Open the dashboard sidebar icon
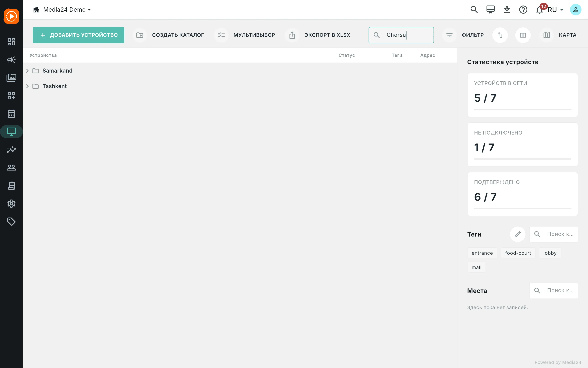 [11, 42]
